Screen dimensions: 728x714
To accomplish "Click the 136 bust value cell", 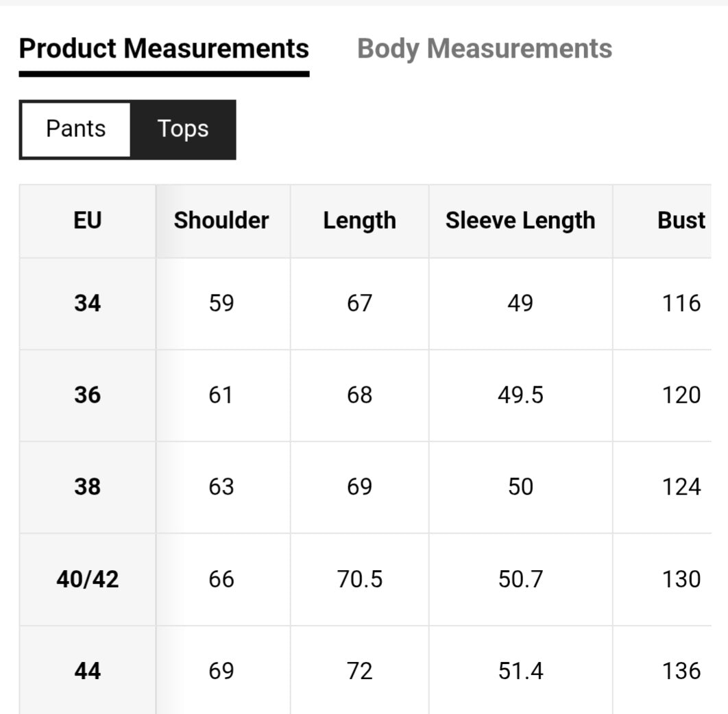I will click(x=681, y=671).
